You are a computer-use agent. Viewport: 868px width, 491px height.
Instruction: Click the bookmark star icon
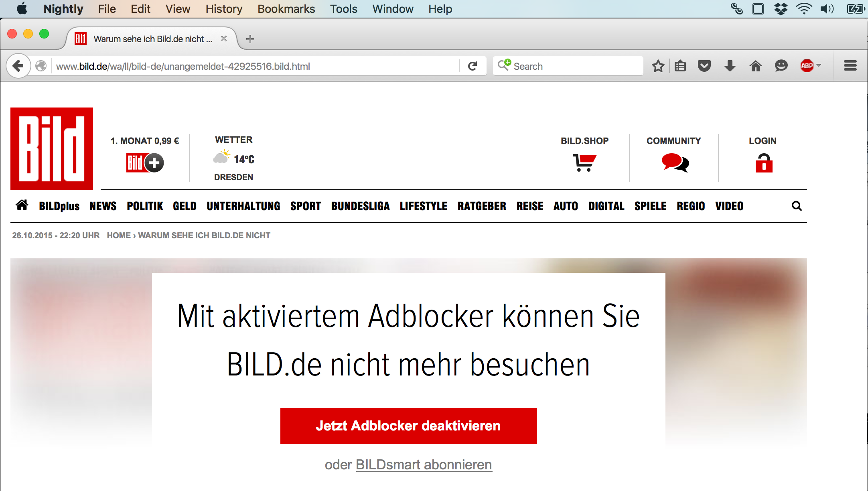point(658,66)
